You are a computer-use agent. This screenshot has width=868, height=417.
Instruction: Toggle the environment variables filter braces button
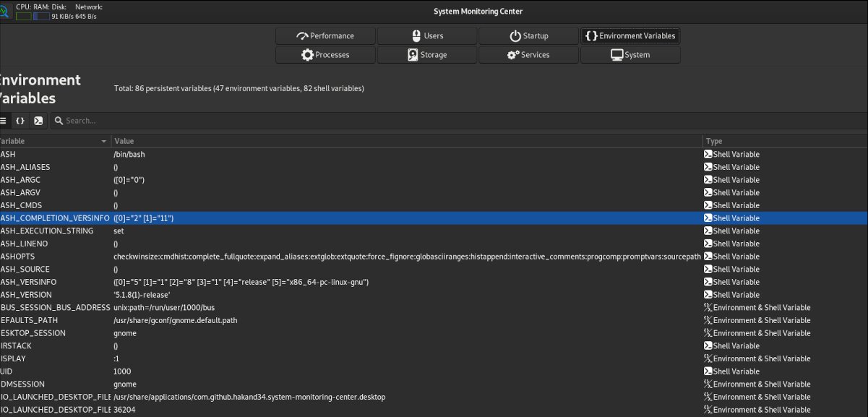click(x=20, y=120)
